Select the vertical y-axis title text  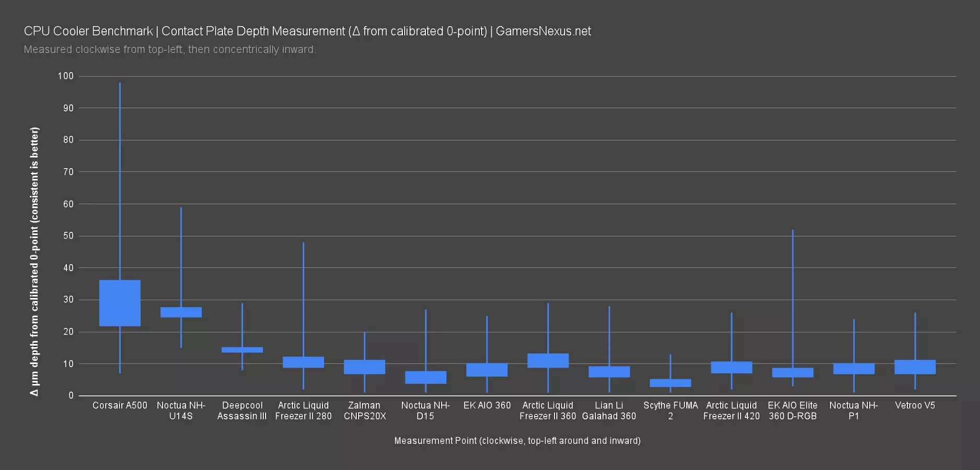34,261
